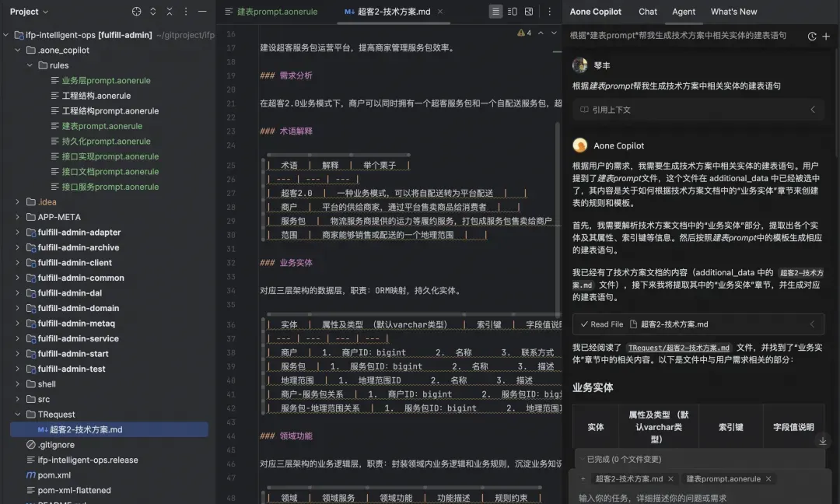Open Project panel options menu
Viewport: 840px width, 504px height.
pos(186,11)
